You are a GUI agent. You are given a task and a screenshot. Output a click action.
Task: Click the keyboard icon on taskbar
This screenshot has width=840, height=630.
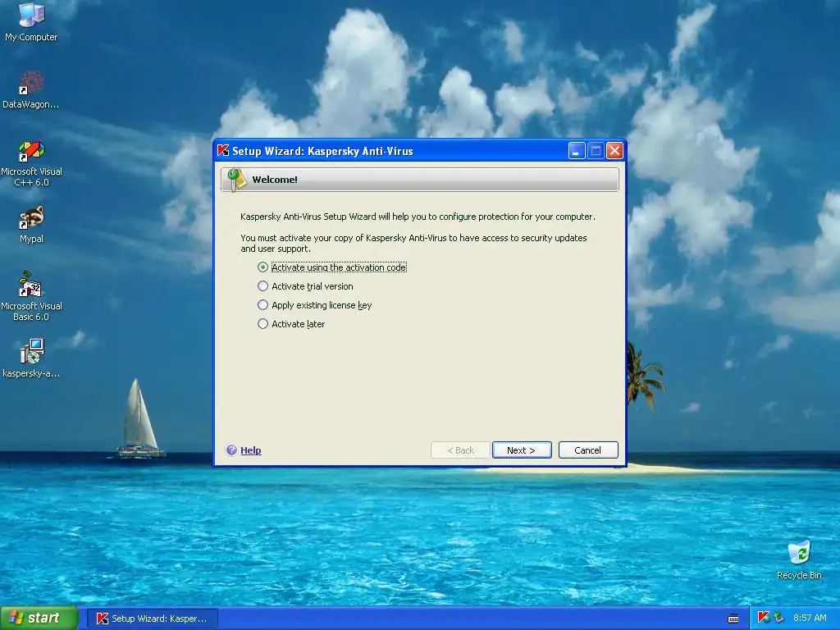(733, 619)
